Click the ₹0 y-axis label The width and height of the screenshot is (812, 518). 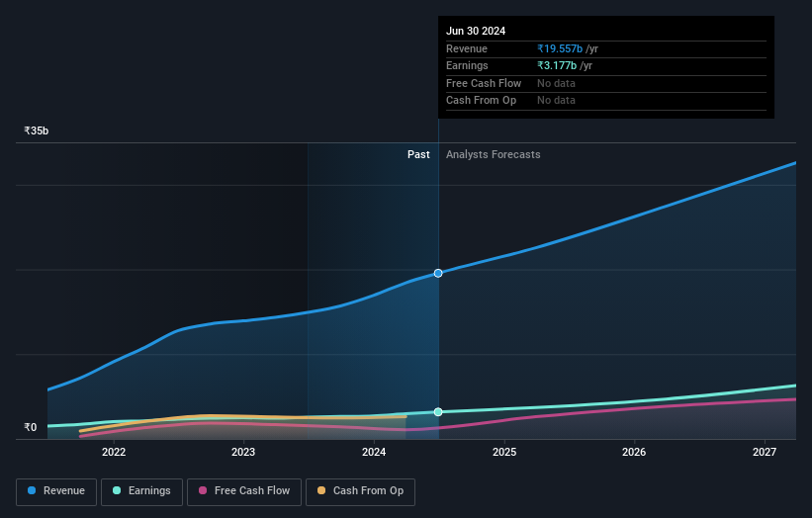(31, 427)
